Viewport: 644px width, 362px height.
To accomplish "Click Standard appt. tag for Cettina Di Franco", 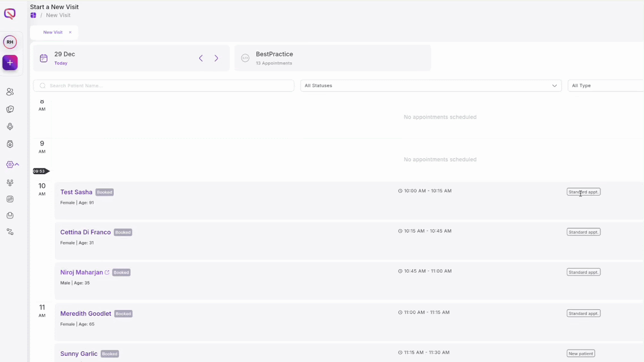I will pyautogui.click(x=583, y=232).
